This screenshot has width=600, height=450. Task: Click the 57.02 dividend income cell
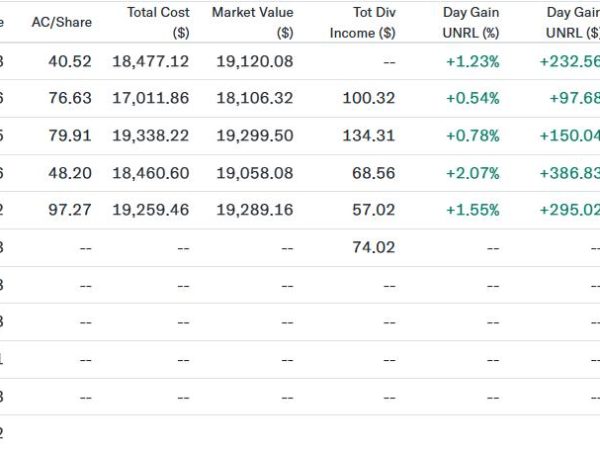pyautogui.click(x=373, y=210)
